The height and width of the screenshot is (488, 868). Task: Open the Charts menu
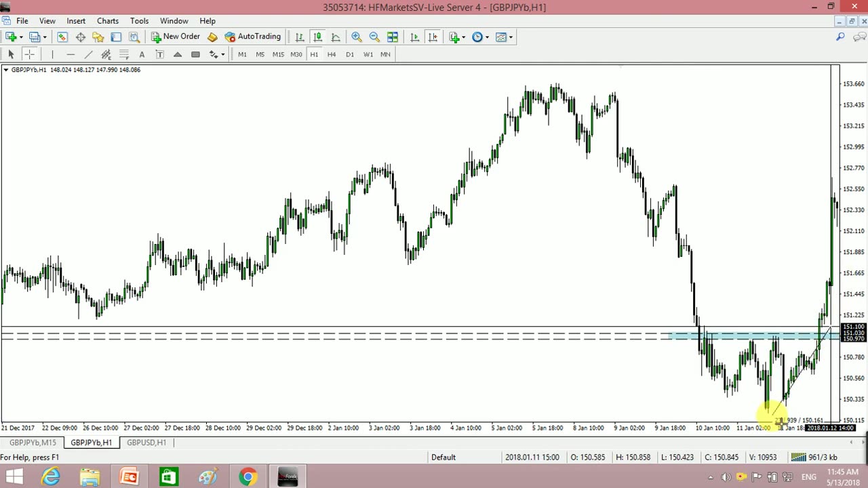pos(108,21)
